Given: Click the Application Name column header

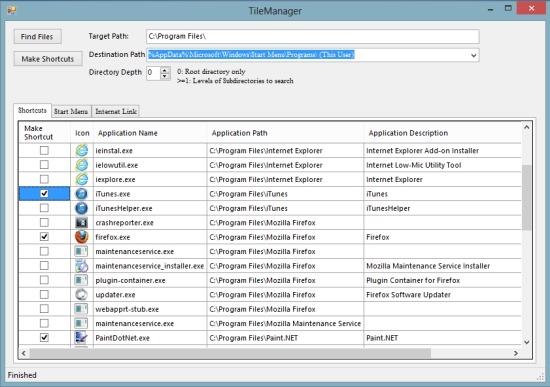Looking at the screenshot, I should [x=150, y=133].
